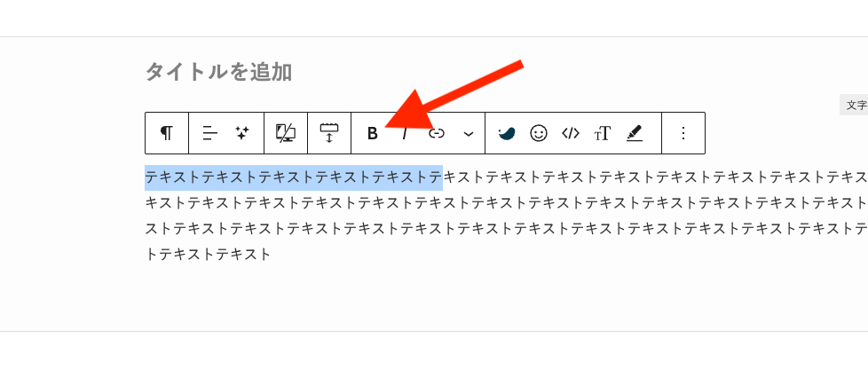Screen dimensions: 868x370
Task: Click the block spacing margin icon
Action: coord(329,133)
